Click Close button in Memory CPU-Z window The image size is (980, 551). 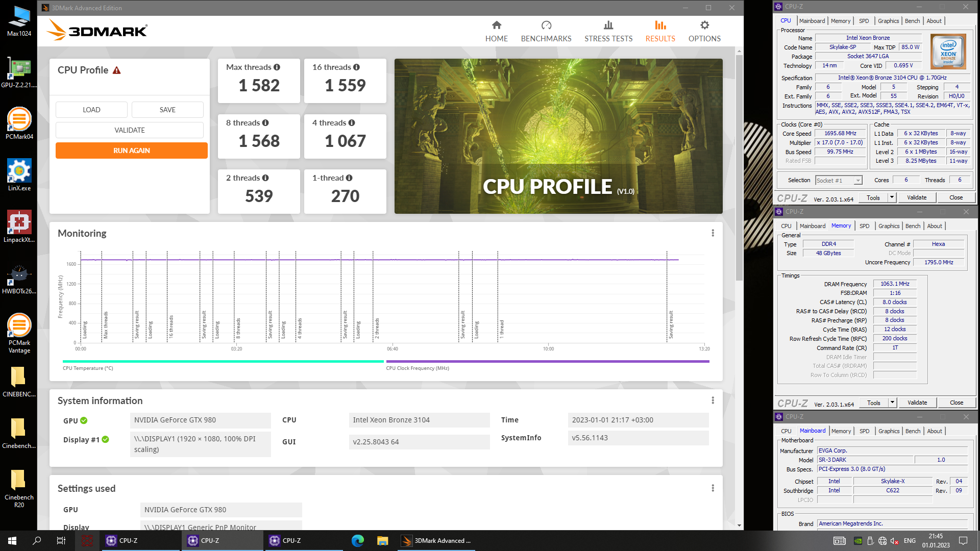click(957, 403)
